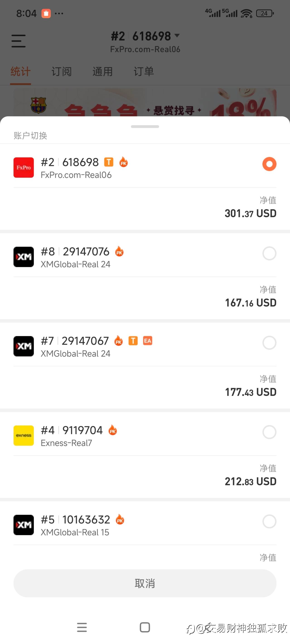Tap the EA badge on account 29147067
Viewport: 290px width, 644px height.
pyautogui.click(x=148, y=341)
